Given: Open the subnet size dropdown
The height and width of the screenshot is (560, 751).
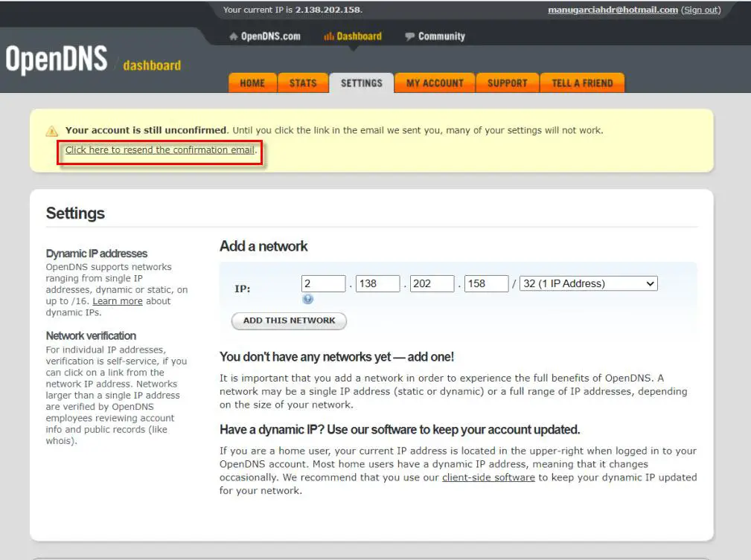Looking at the screenshot, I should point(589,283).
